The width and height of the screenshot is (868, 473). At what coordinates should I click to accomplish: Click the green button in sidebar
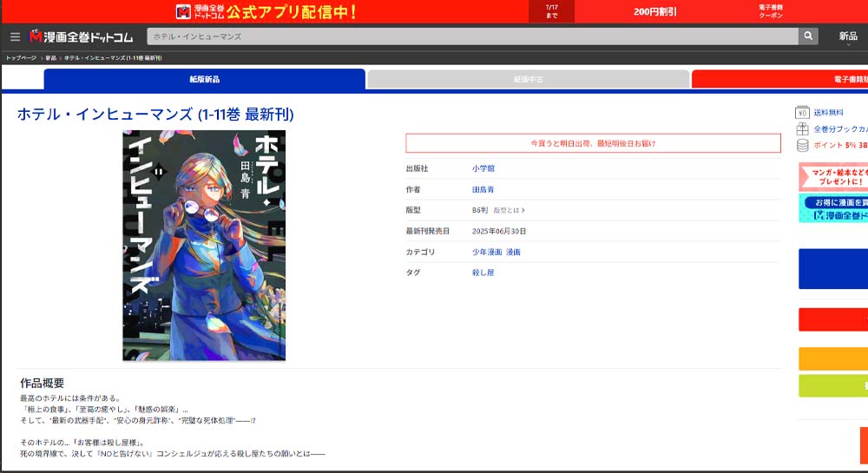(x=833, y=385)
